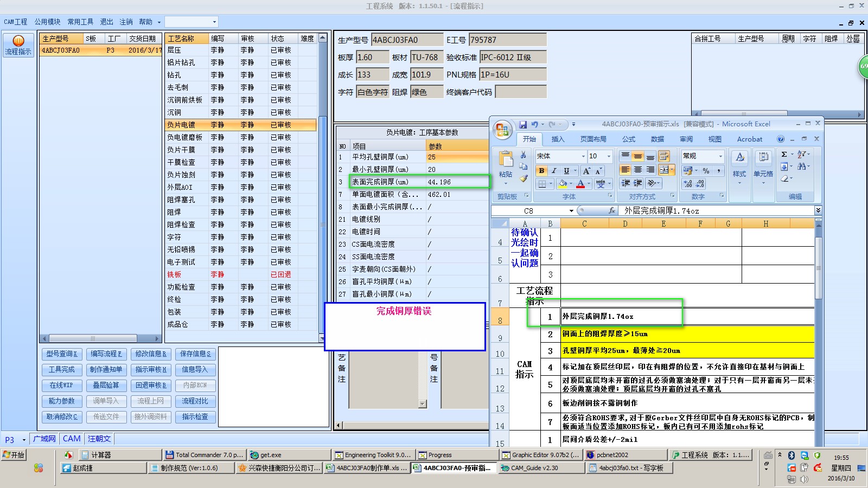
Task: Undo the last action in Excel
Action: tap(535, 125)
